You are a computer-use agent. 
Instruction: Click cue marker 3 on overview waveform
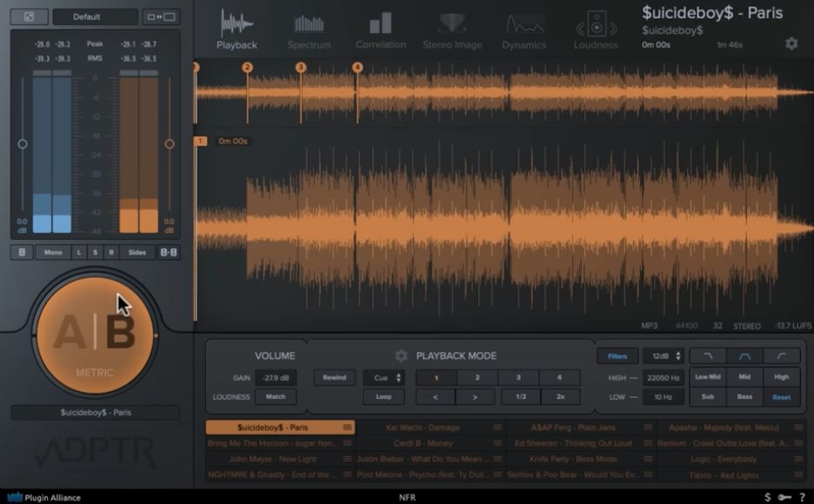point(301,68)
